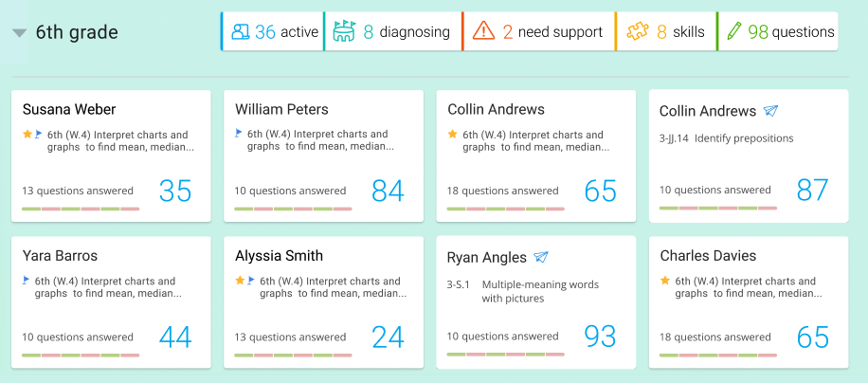Open Ryan Angles' score 93 card
Image resolution: width=868 pixels, height=383 pixels.
point(600,336)
